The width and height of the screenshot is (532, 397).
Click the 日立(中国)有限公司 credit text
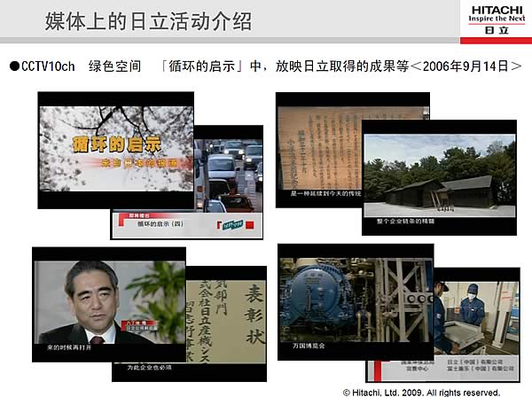tap(475, 362)
